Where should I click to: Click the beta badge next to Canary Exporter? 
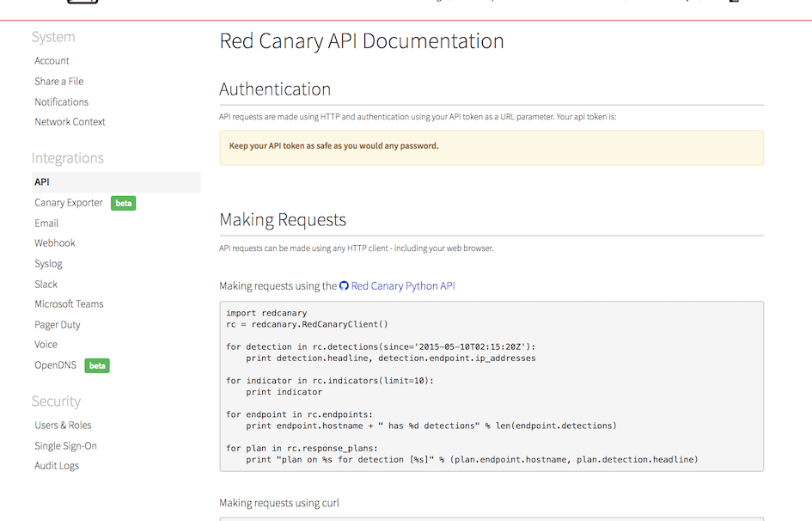(x=123, y=203)
